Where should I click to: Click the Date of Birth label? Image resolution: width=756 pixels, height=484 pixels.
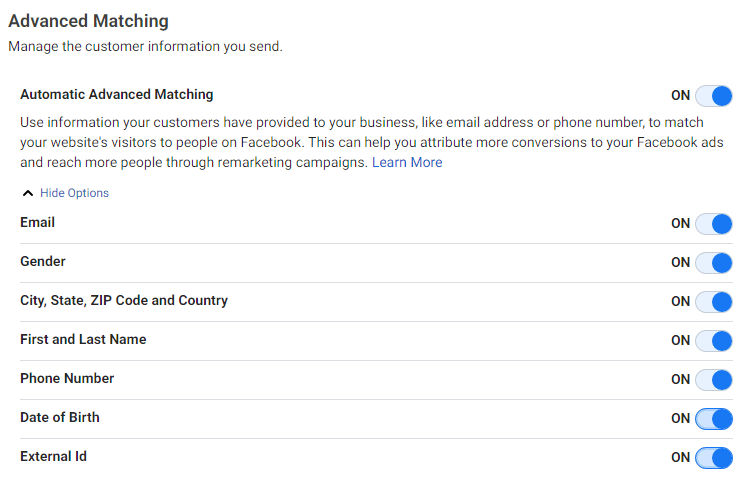point(60,417)
